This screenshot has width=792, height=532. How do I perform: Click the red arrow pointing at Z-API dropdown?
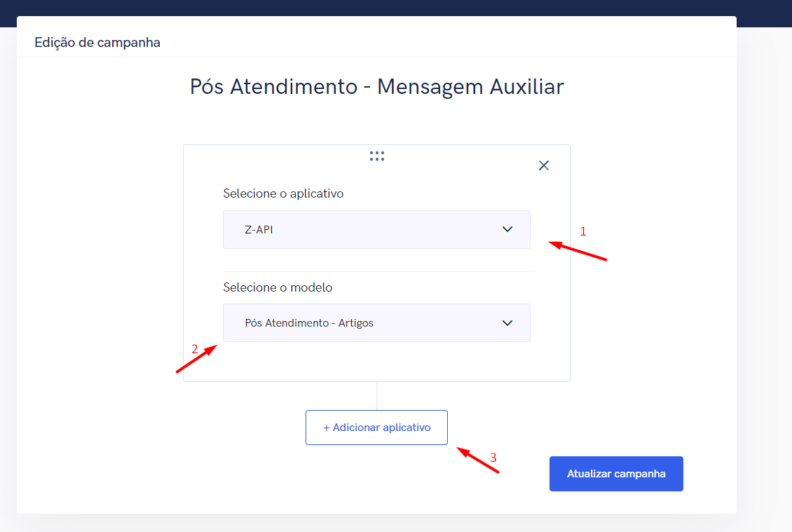click(x=578, y=251)
